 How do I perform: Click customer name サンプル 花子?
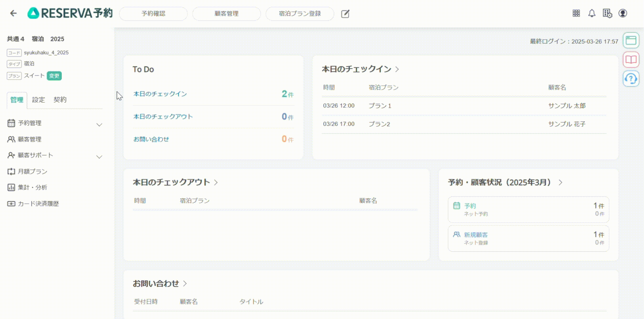567,124
